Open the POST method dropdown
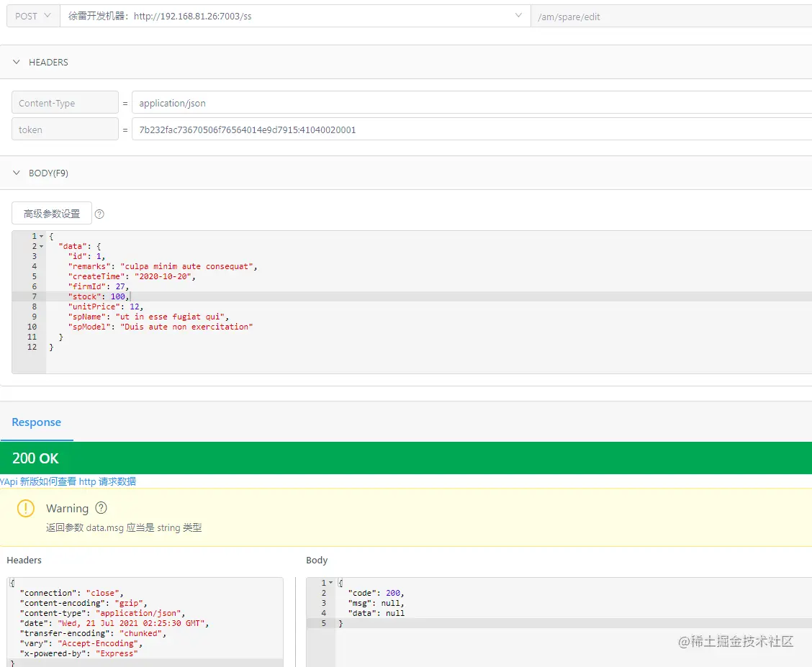Image resolution: width=812 pixels, height=667 pixels. [32, 16]
